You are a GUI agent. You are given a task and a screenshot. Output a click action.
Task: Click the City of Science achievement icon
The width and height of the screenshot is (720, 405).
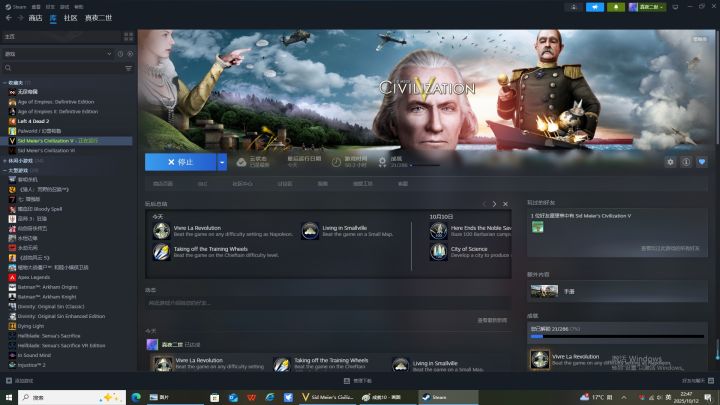click(x=438, y=252)
